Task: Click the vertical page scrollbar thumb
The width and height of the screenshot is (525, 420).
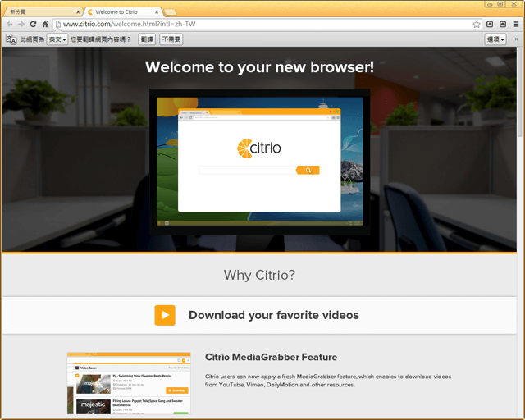Action: coord(519,92)
